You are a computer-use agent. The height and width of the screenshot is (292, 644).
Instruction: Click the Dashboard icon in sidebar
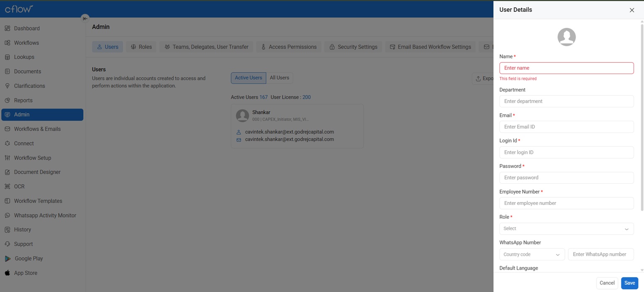7,29
